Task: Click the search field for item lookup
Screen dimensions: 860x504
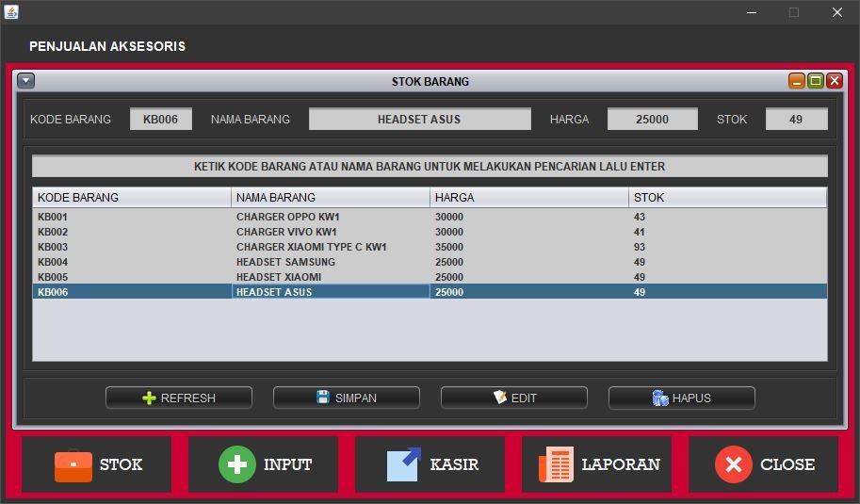Action: tap(430, 167)
